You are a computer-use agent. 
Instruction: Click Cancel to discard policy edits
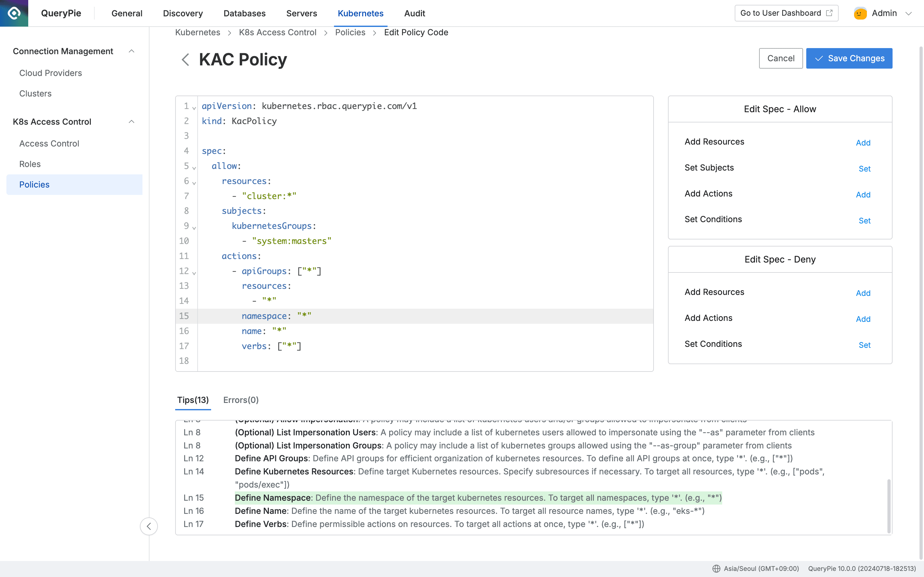coord(781,58)
